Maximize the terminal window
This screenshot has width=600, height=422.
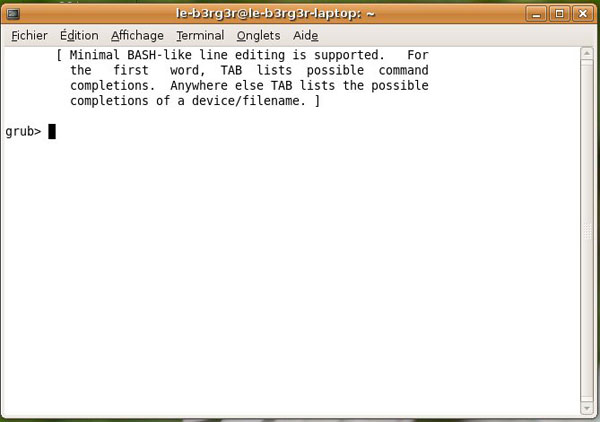[x=559, y=14]
